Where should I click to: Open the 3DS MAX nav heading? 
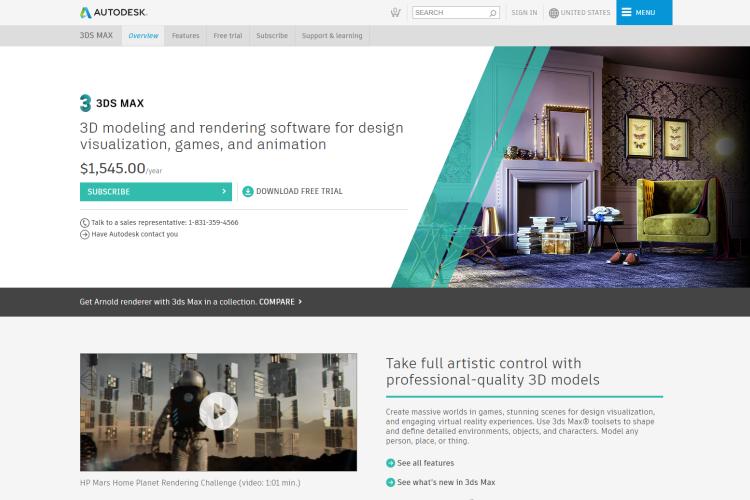(x=96, y=35)
